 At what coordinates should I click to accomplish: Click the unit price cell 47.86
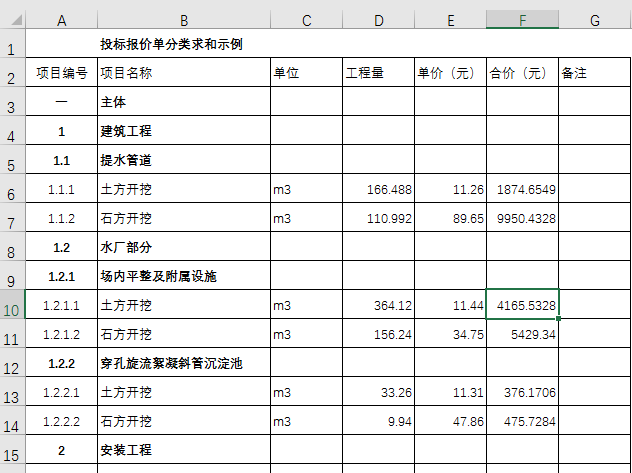[x=450, y=421]
